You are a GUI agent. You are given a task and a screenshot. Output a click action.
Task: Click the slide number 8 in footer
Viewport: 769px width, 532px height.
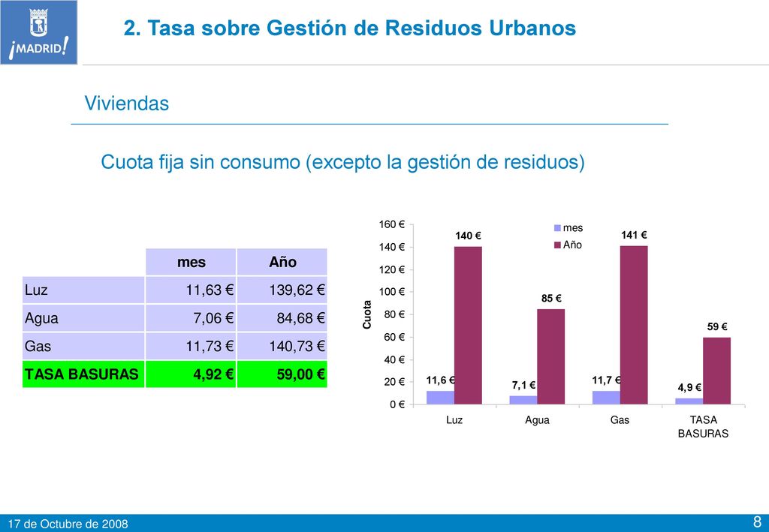point(757,521)
